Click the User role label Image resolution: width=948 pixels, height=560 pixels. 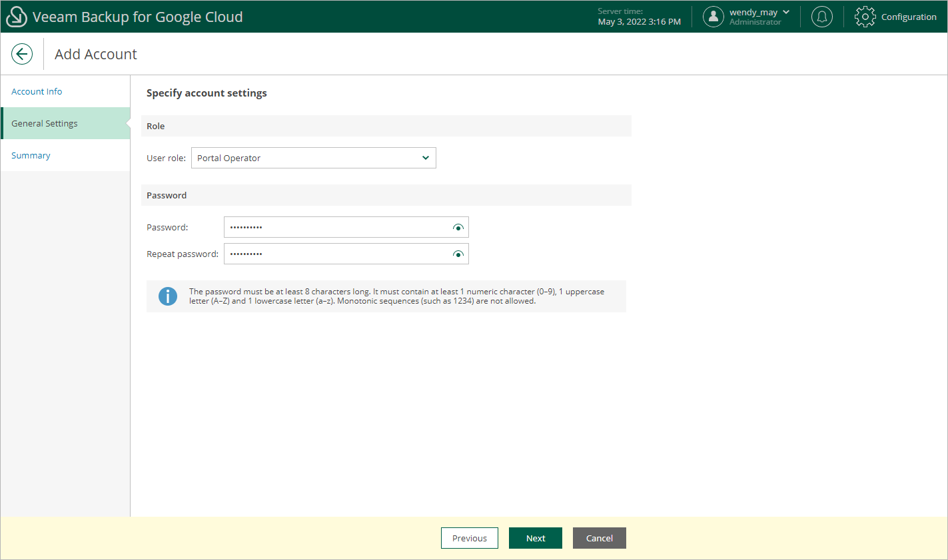(167, 158)
